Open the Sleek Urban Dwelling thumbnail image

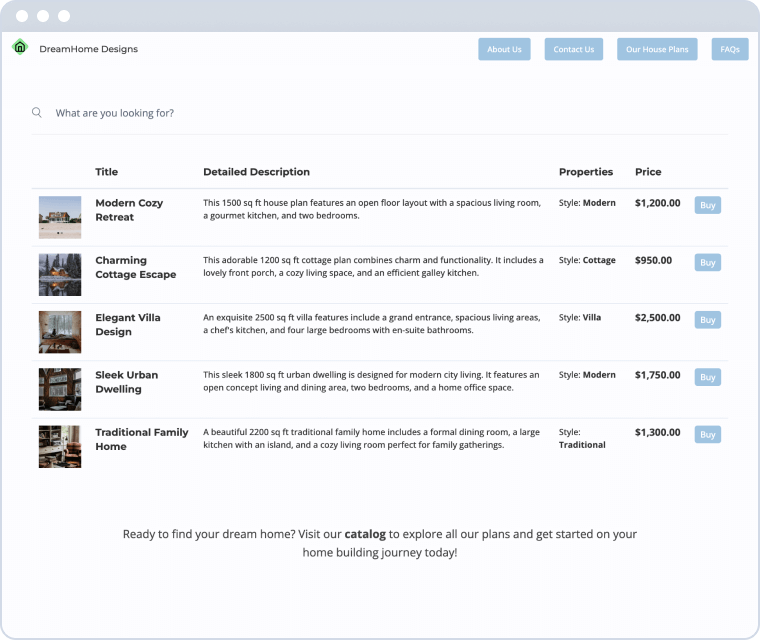tap(60, 389)
